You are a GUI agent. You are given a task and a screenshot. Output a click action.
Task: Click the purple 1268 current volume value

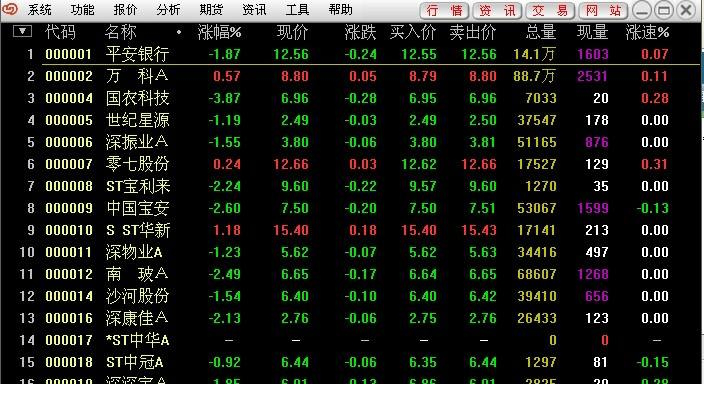tap(593, 274)
